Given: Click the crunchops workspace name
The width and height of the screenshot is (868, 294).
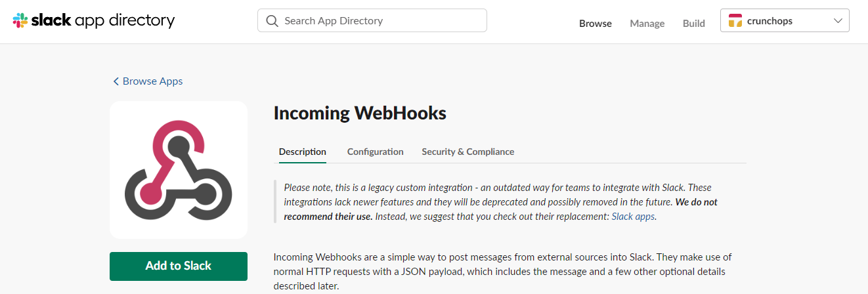Looking at the screenshot, I should tap(770, 20).
